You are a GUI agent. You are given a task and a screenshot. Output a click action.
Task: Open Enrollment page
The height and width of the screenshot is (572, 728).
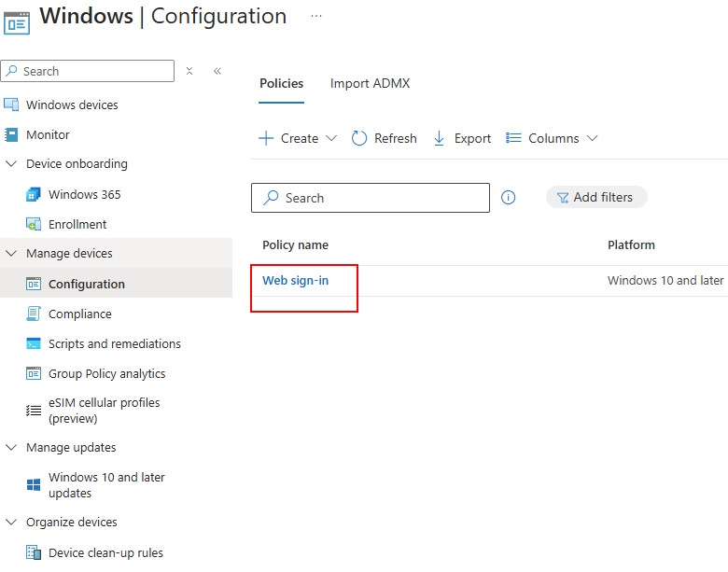point(77,224)
